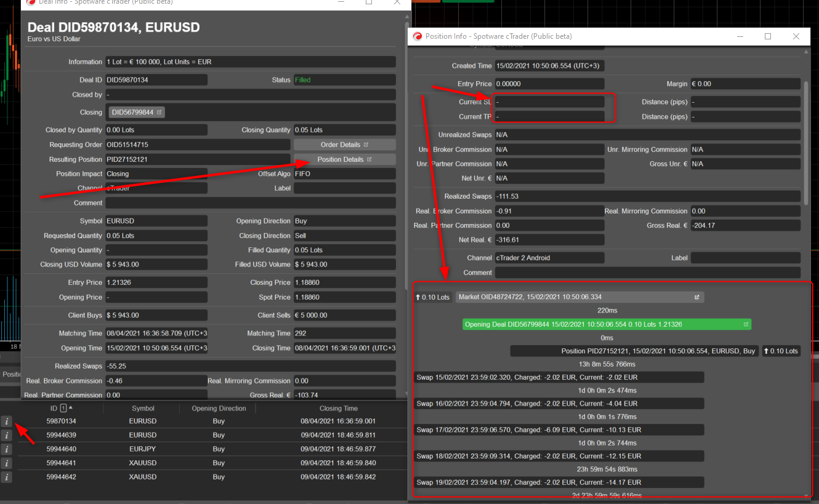This screenshot has height=504, width=819.
Task: Select Resulting Position value PID27152121 in Deal Info
Action: (x=198, y=159)
